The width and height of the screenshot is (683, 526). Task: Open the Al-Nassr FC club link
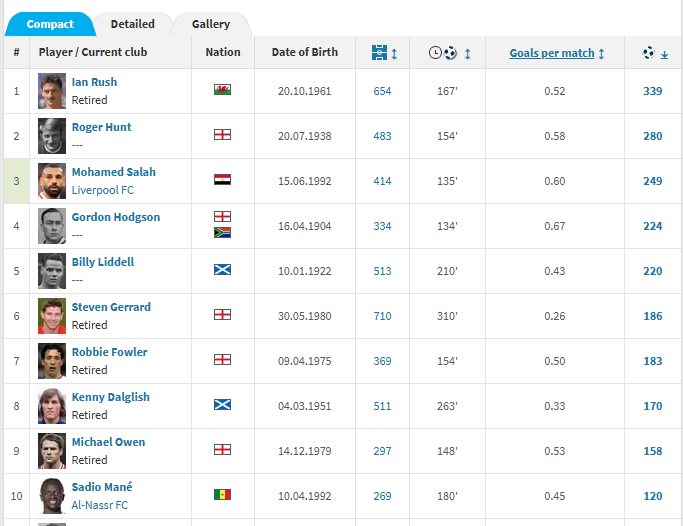101,505
